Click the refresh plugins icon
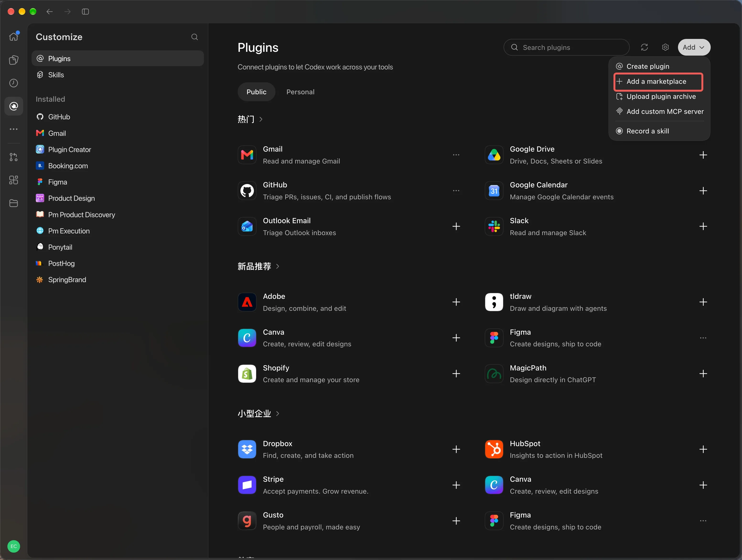The width and height of the screenshot is (742, 560). click(x=644, y=47)
